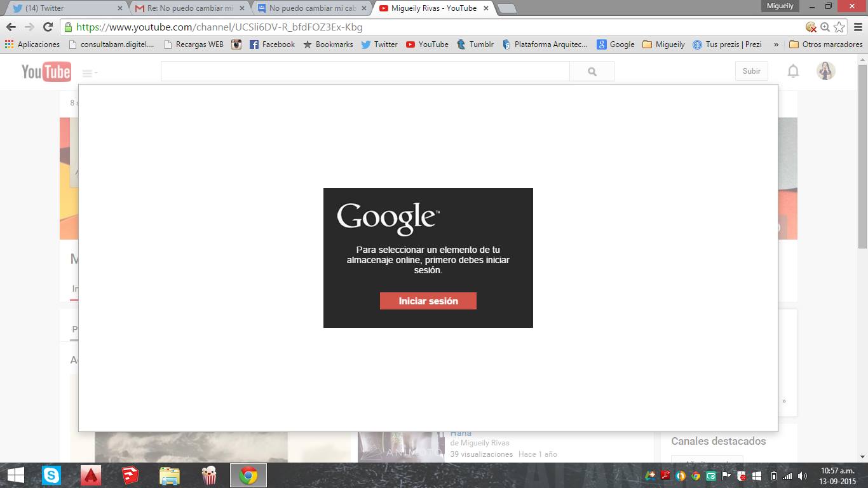This screenshot has width=868, height=488.
Task: Click the '39 visualizaciones' text
Action: pyautogui.click(x=482, y=454)
